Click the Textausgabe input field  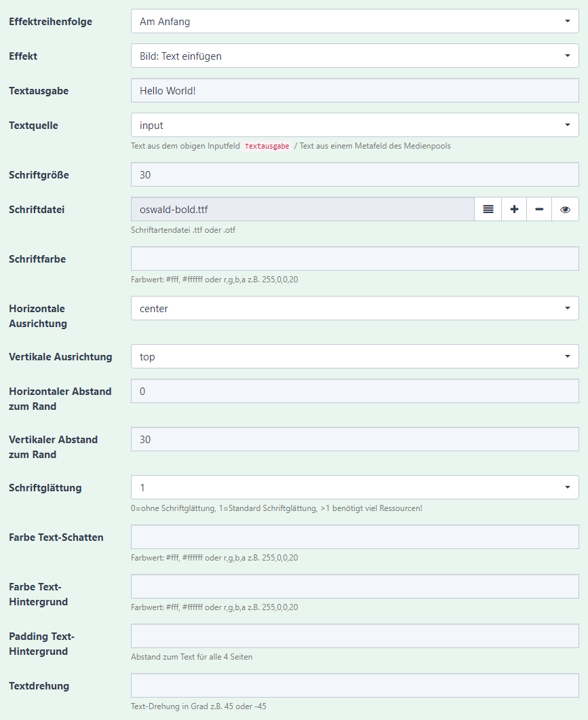pyautogui.click(x=355, y=90)
